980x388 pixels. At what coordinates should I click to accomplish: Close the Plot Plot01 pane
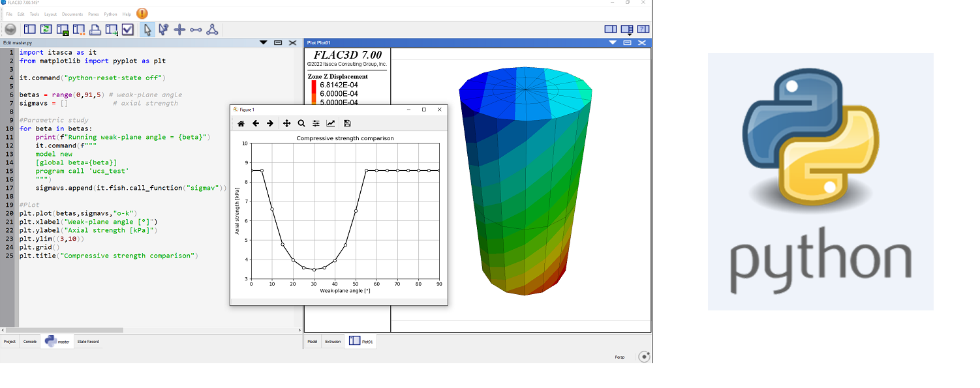click(x=642, y=42)
